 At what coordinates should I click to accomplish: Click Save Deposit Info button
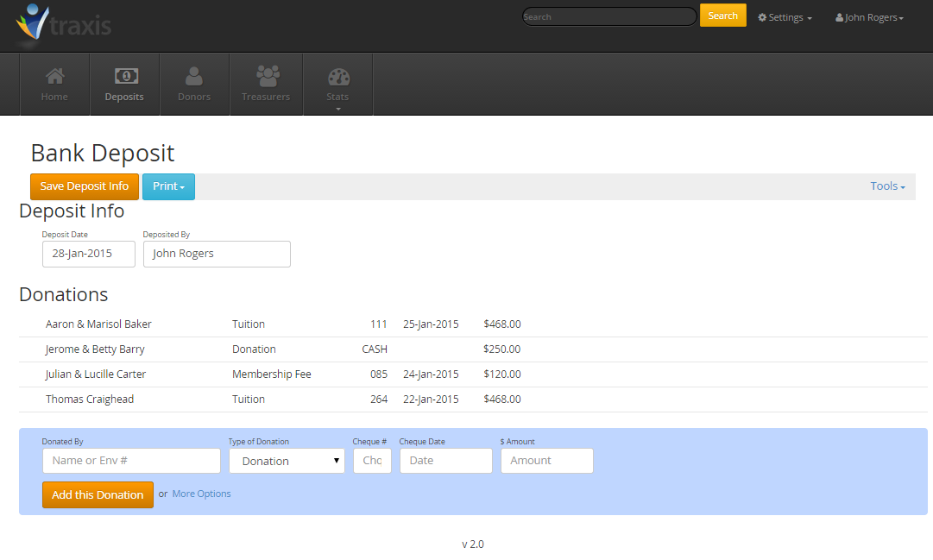pyautogui.click(x=85, y=186)
